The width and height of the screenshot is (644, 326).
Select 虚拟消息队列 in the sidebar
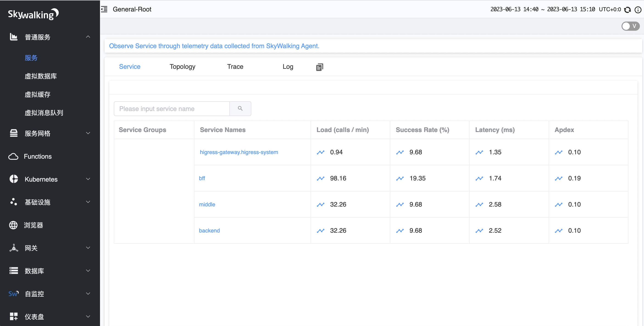[44, 113]
